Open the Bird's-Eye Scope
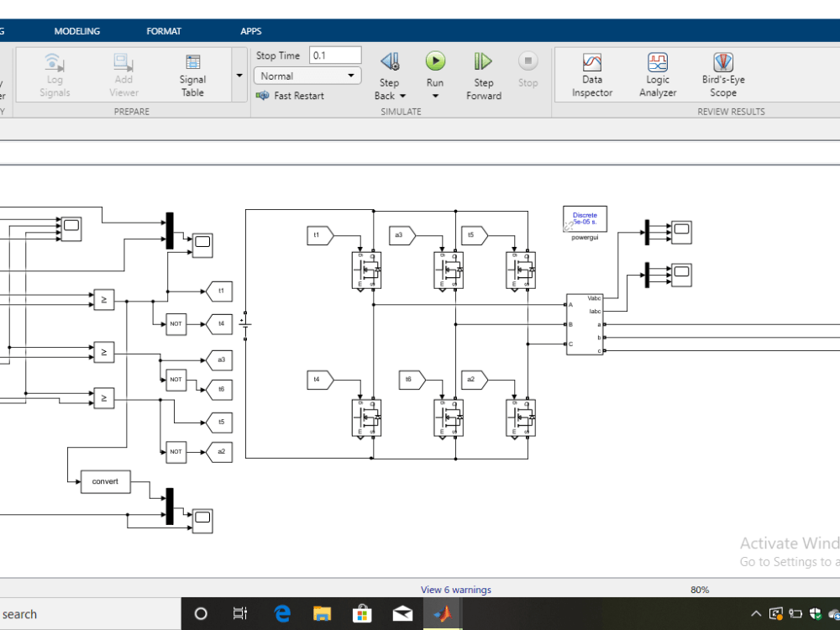Screen dimensions: 840x630 click(x=722, y=74)
